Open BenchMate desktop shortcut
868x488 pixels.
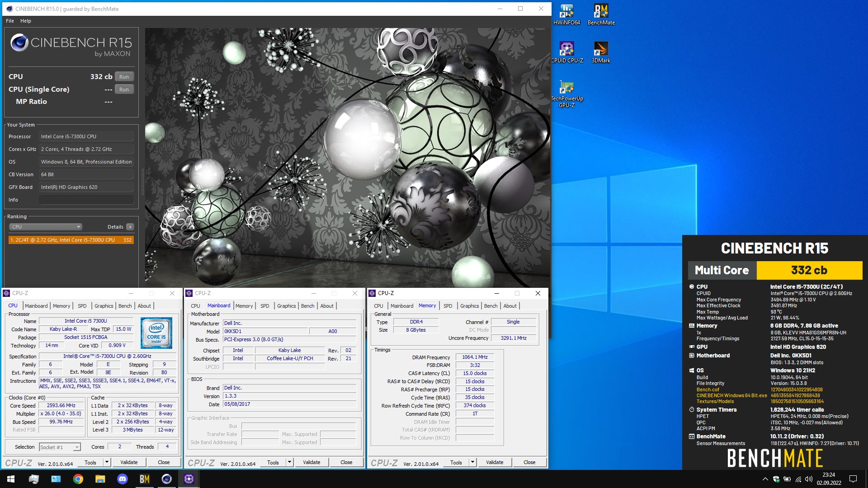pyautogui.click(x=601, y=14)
